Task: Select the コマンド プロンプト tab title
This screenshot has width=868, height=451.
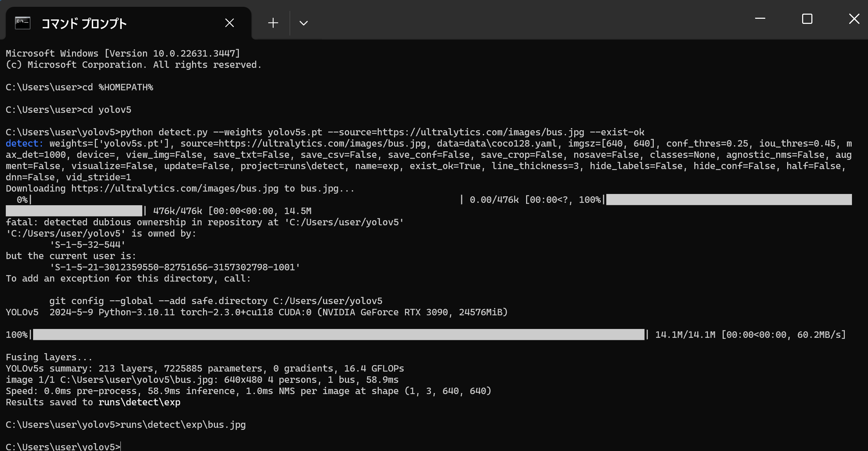Action: coord(84,24)
